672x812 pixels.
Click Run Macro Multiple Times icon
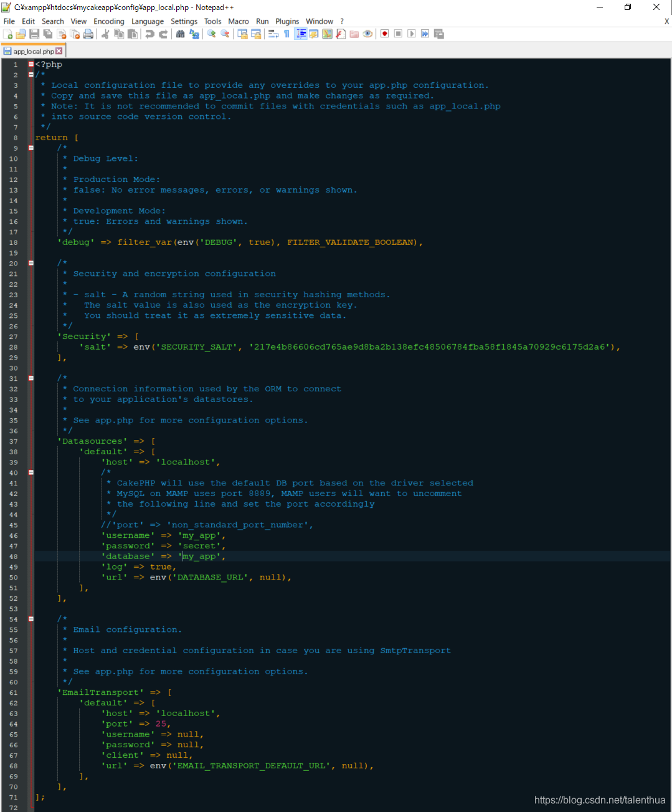pos(425,34)
